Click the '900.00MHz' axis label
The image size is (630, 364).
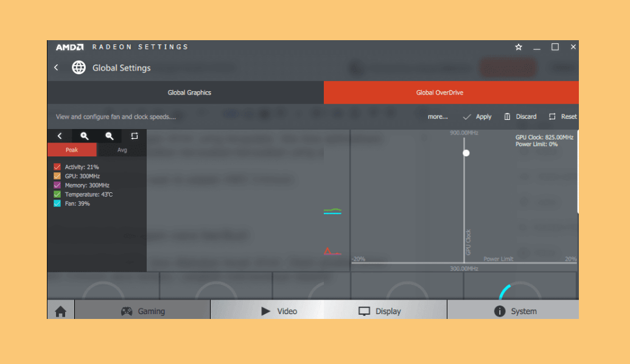[464, 133]
